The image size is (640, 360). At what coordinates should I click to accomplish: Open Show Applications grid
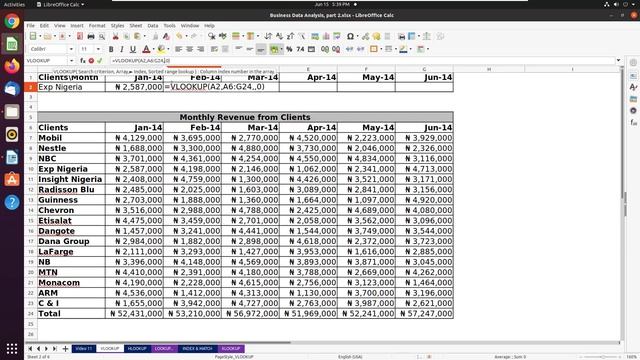tap(12, 348)
